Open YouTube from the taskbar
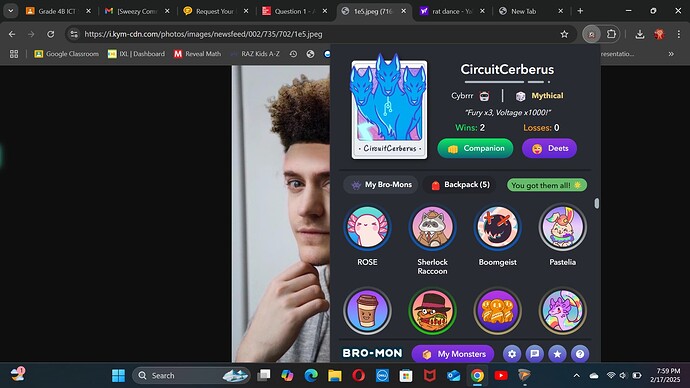 tap(501, 375)
